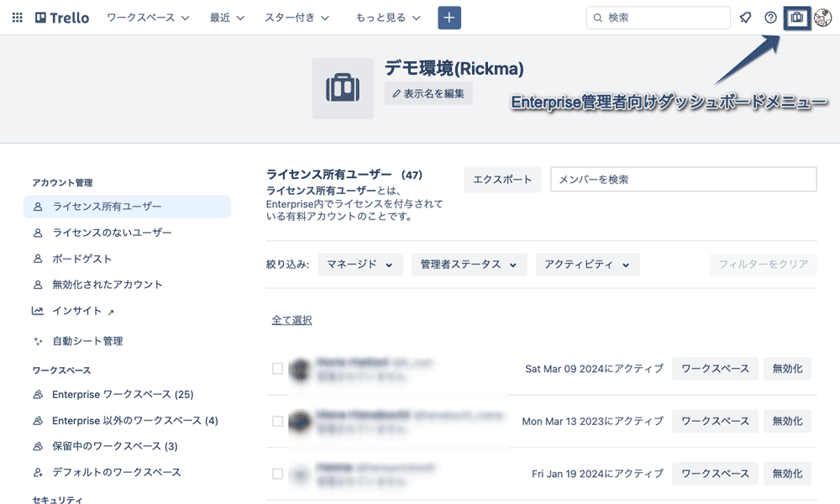This screenshot has width=840, height=504.
Task: Click user icon beside ライセンスのないユーザー
Action: 38,233
